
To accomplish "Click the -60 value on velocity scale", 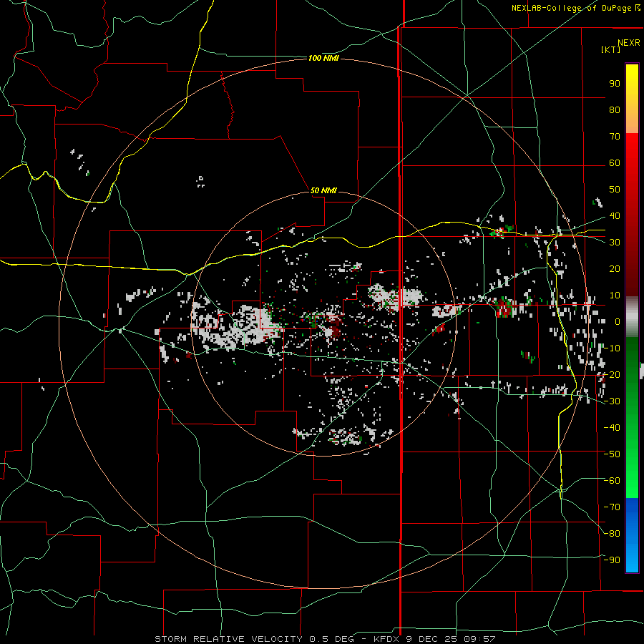I will point(612,481).
